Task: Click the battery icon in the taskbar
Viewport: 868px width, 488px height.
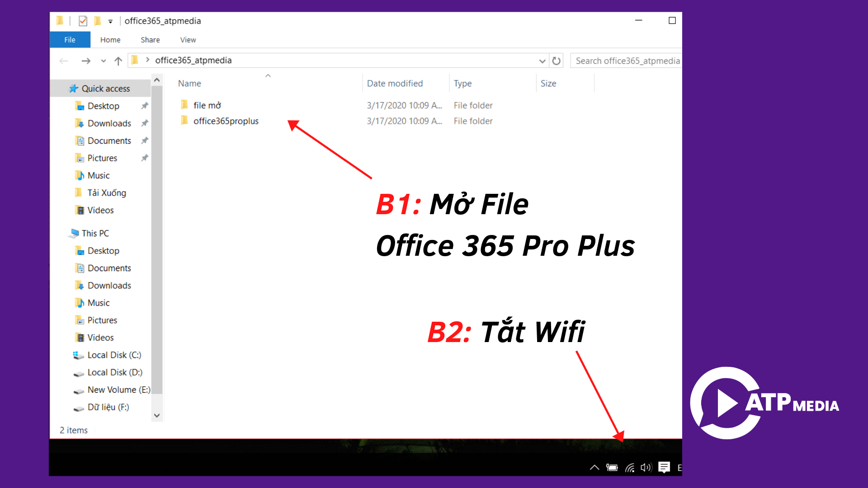Action: [x=612, y=468]
